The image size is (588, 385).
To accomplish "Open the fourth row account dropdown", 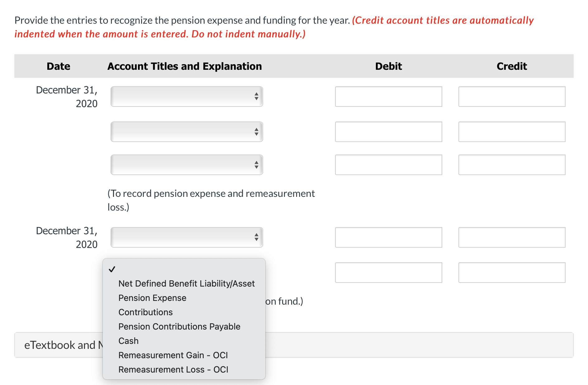I will click(x=187, y=237).
